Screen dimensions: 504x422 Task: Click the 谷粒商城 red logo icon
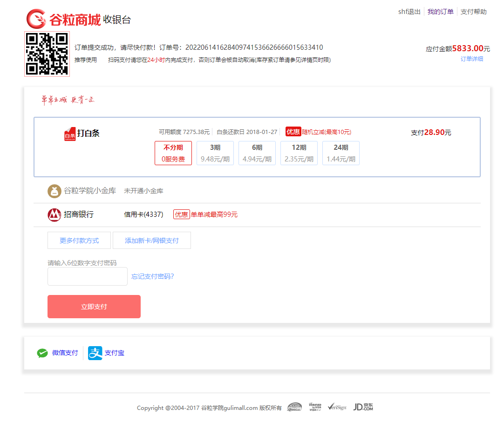[x=36, y=19]
